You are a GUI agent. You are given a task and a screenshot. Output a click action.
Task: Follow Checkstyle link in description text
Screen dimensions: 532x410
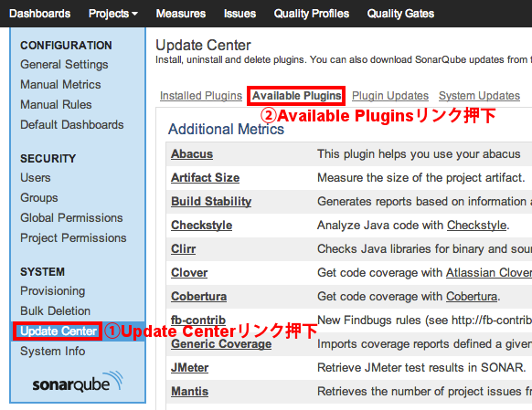pos(476,226)
